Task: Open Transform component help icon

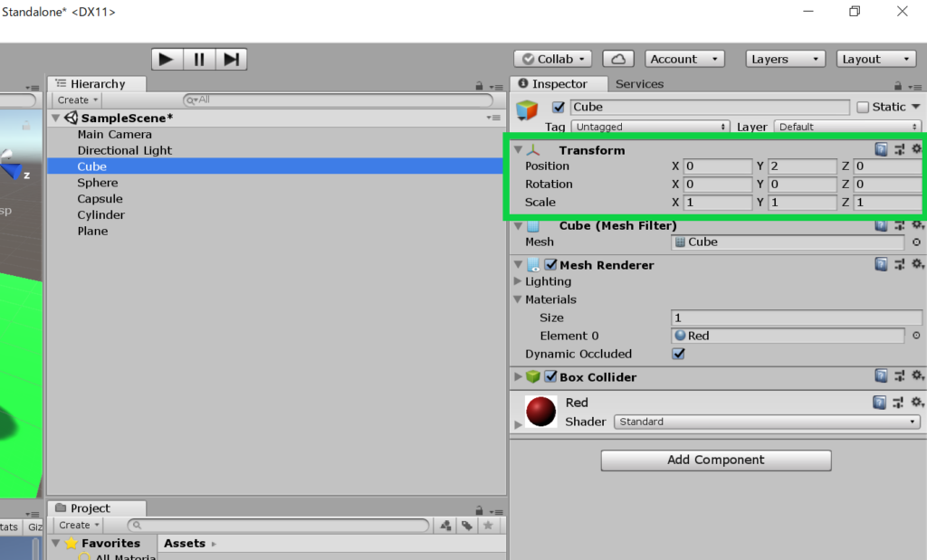Action: click(881, 149)
